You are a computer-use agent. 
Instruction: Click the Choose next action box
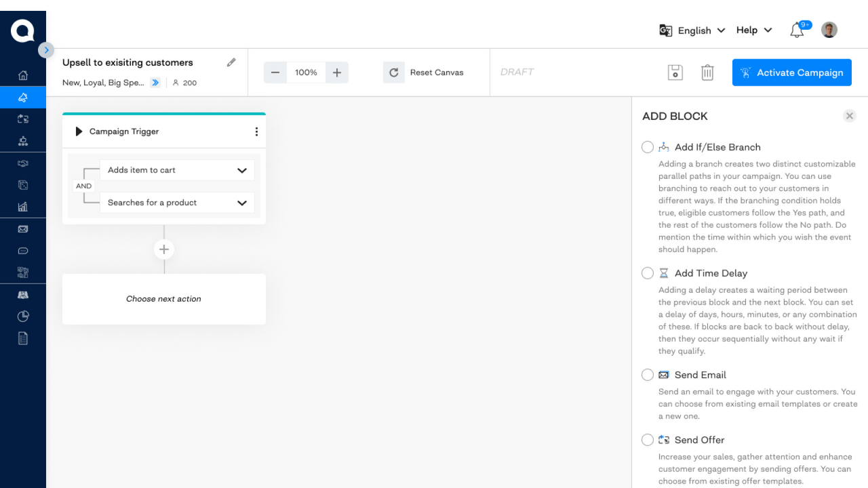click(164, 299)
